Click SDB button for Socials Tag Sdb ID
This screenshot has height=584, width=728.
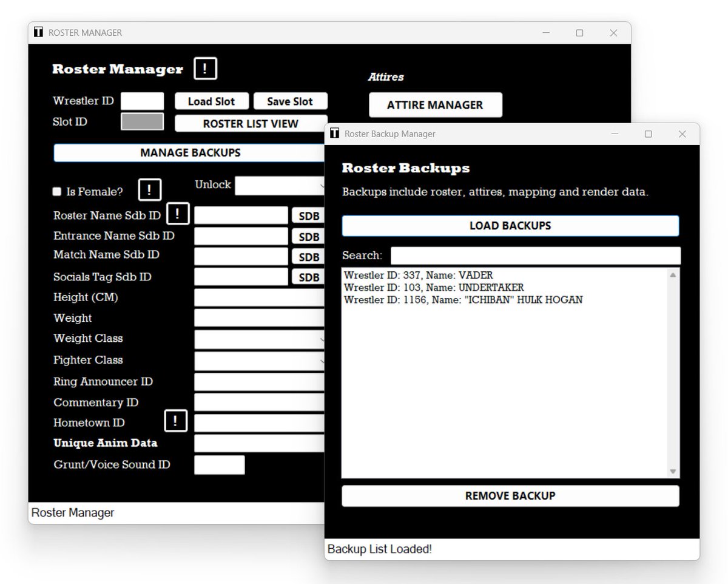coord(308,277)
